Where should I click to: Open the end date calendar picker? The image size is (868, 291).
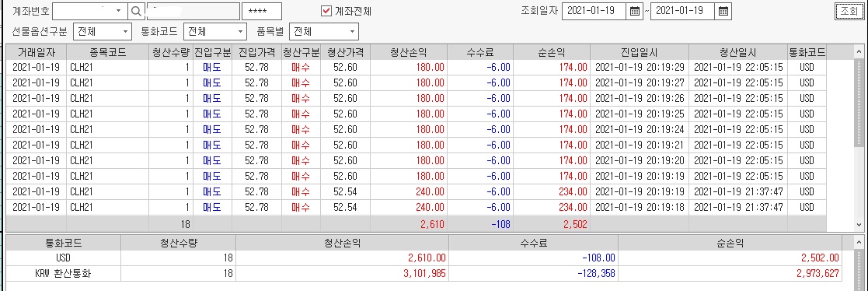(x=723, y=11)
